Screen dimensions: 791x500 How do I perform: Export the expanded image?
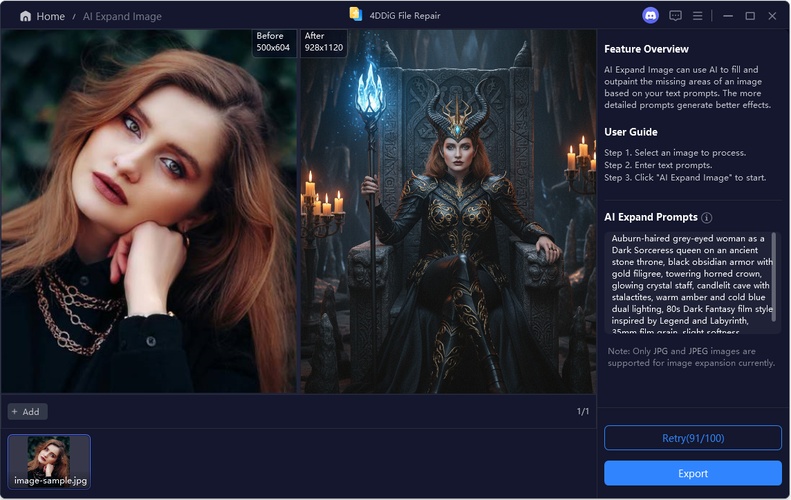point(693,473)
